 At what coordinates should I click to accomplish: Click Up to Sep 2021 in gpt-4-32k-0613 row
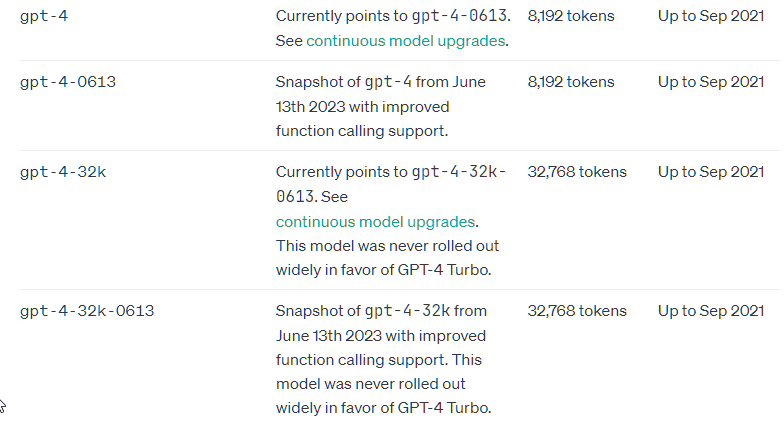point(711,311)
